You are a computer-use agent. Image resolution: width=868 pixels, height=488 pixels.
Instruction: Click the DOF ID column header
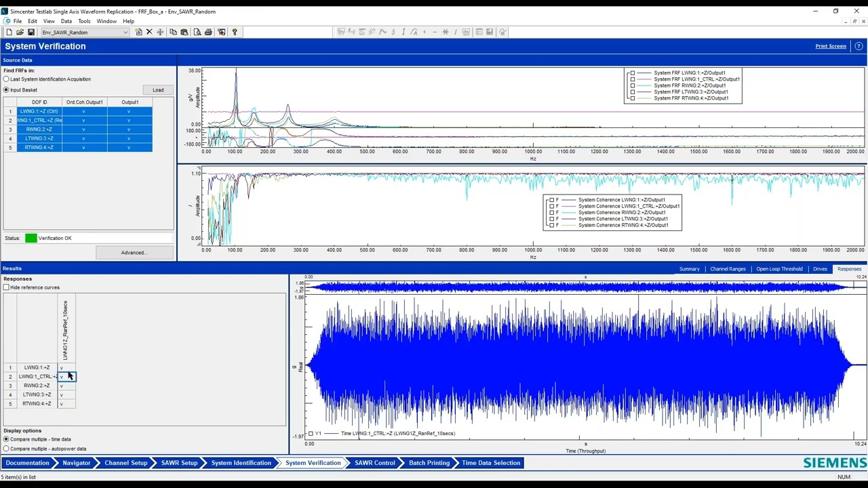click(x=39, y=102)
